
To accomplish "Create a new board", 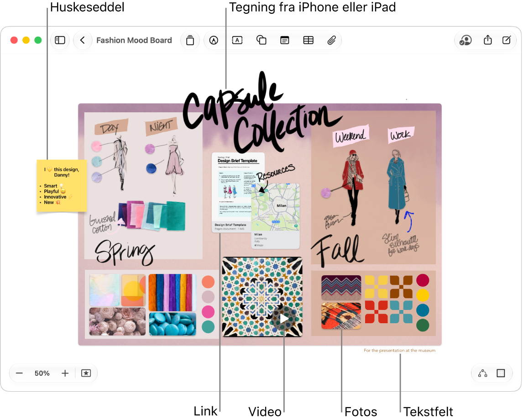I will tap(506, 40).
